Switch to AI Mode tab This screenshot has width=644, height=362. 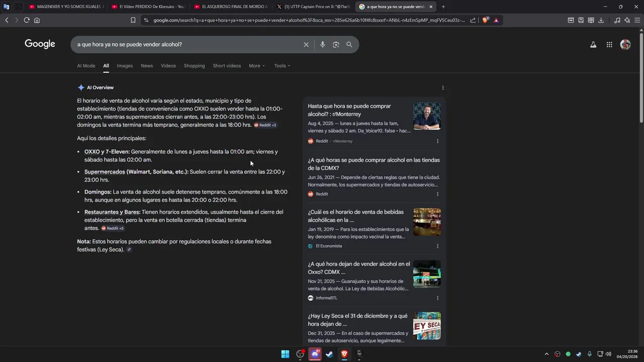pyautogui.click(x=86, y=66)
